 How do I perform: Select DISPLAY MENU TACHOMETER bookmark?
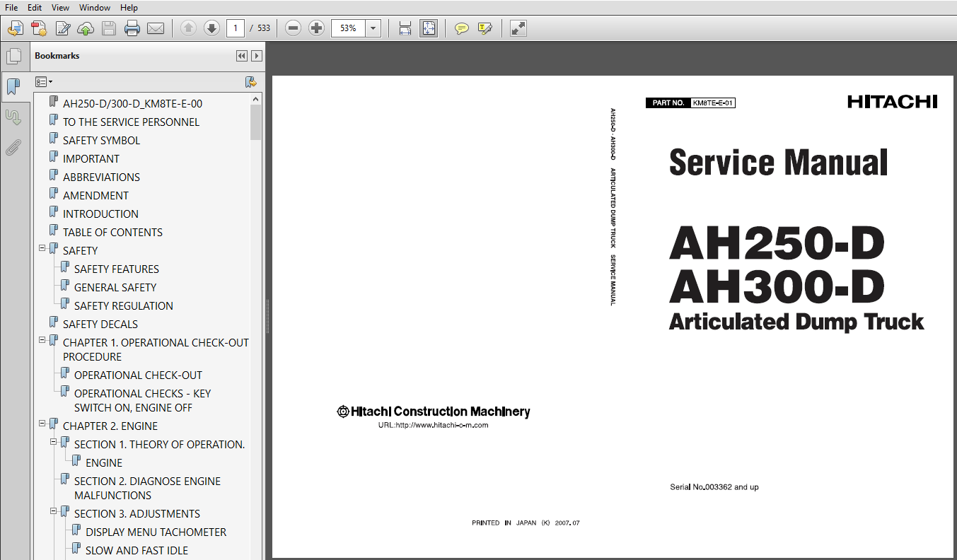(156, 532)
